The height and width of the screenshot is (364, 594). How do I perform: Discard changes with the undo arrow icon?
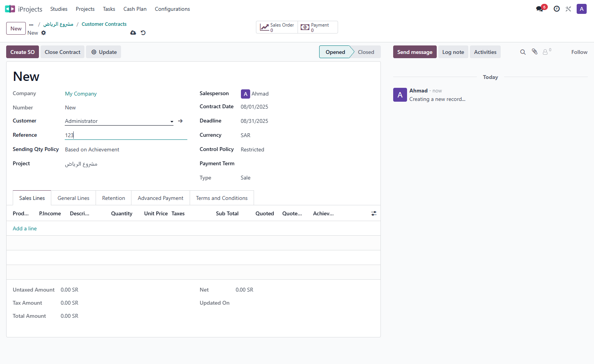(x=143, y=33)
